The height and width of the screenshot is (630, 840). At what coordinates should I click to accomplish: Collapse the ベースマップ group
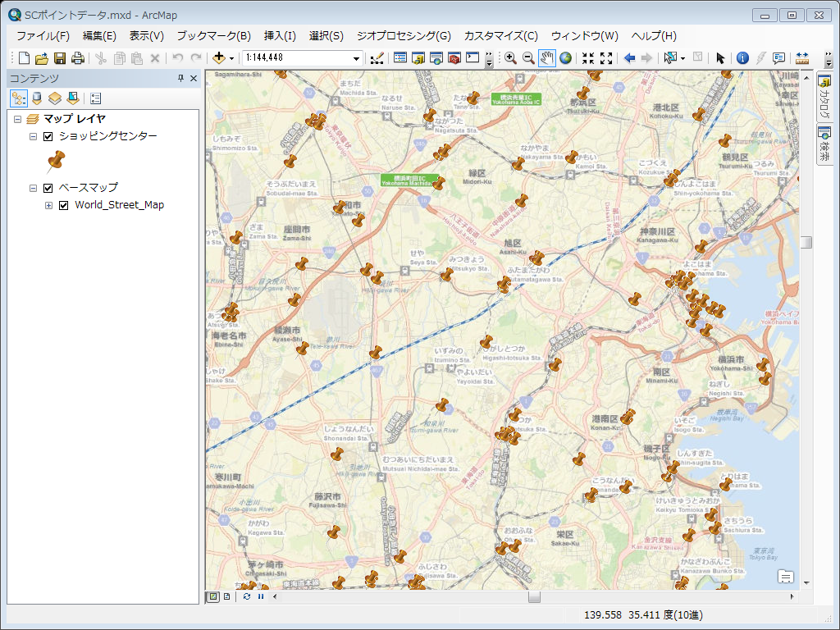tap(33, 189)
